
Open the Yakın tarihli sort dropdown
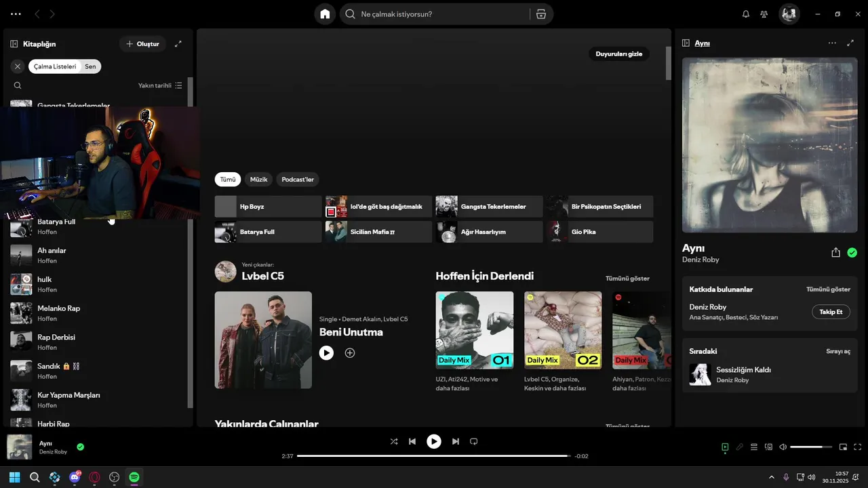coord(160,85)
